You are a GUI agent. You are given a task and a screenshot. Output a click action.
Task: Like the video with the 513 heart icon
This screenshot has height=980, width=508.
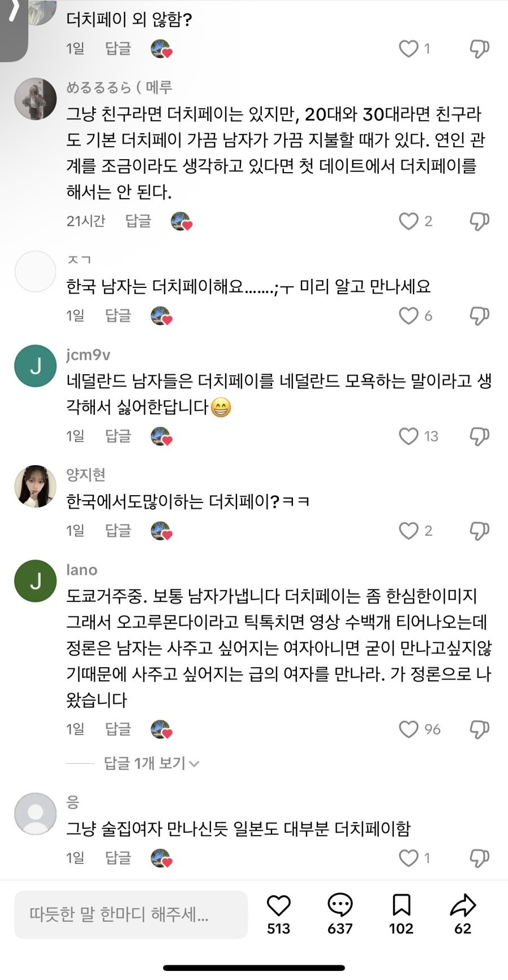(278, 906)
